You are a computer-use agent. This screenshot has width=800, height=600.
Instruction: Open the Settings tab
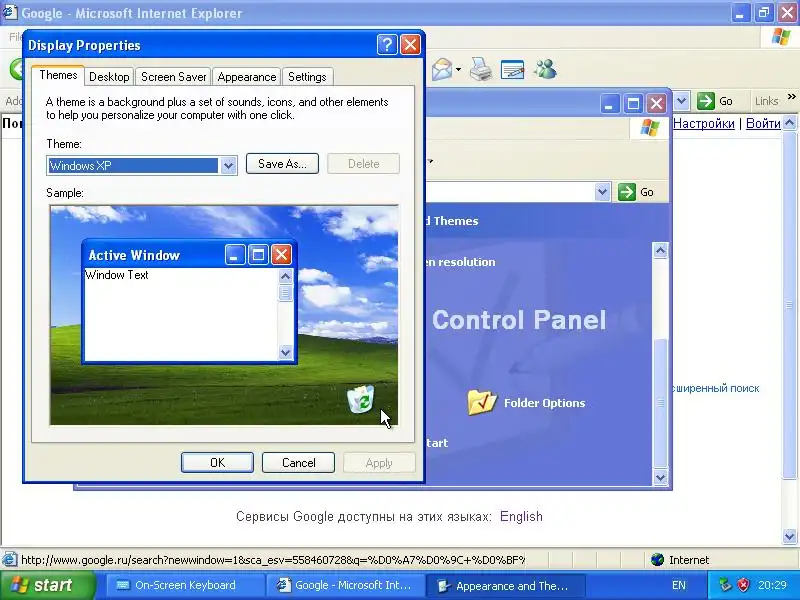click(307, 77)
